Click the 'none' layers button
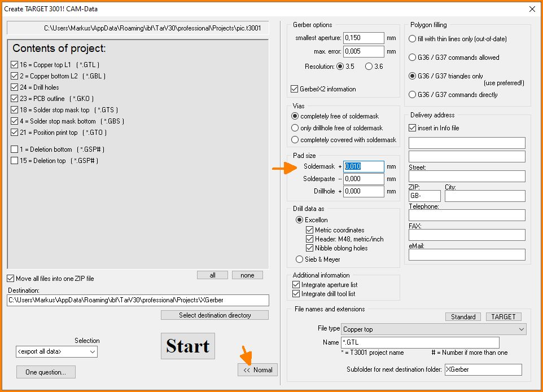The image size is (543, 392). tap(247, 275)
